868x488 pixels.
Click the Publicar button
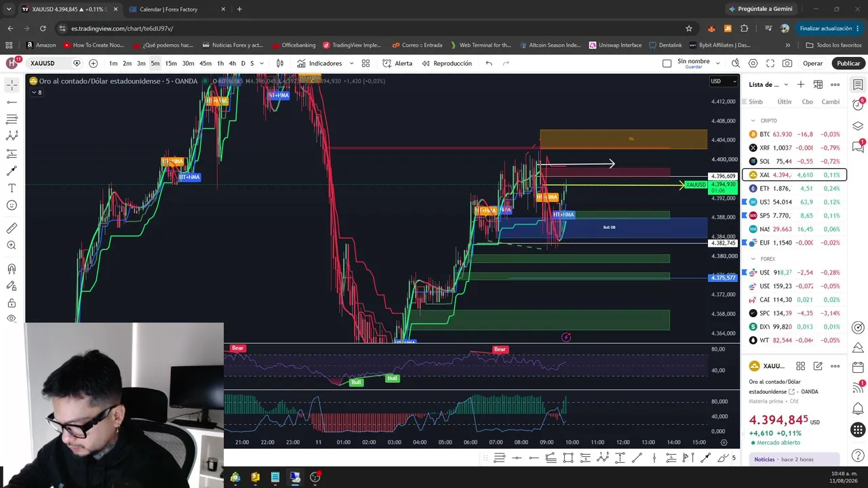click(x=848, y=63)
